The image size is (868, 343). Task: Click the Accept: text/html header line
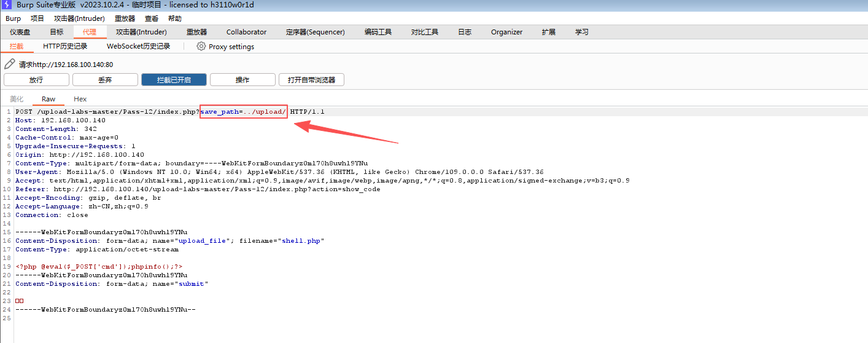322,181
